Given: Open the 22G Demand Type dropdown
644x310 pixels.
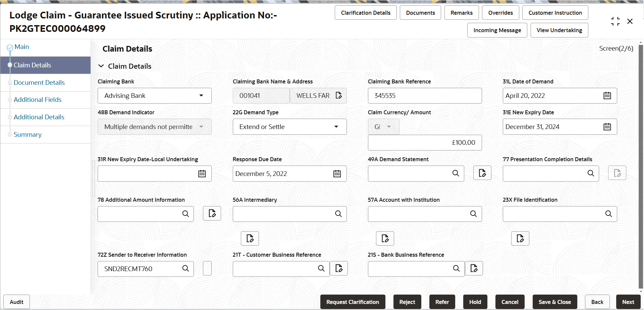Looking at the screenshot, I should tap(336, 127).
